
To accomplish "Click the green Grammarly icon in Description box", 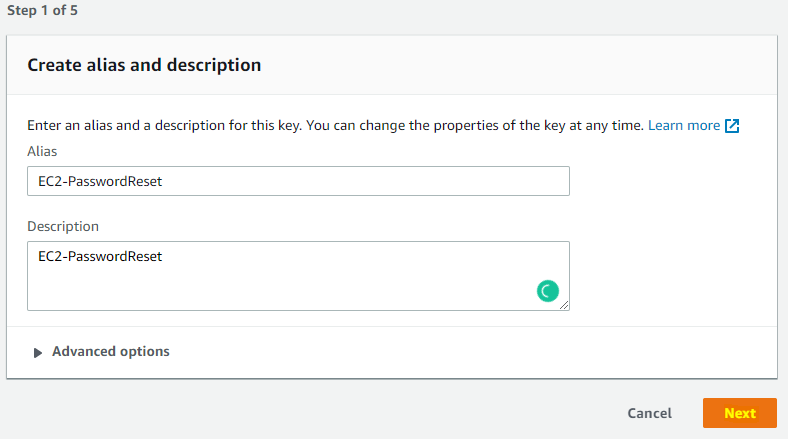I will [547, 291].
